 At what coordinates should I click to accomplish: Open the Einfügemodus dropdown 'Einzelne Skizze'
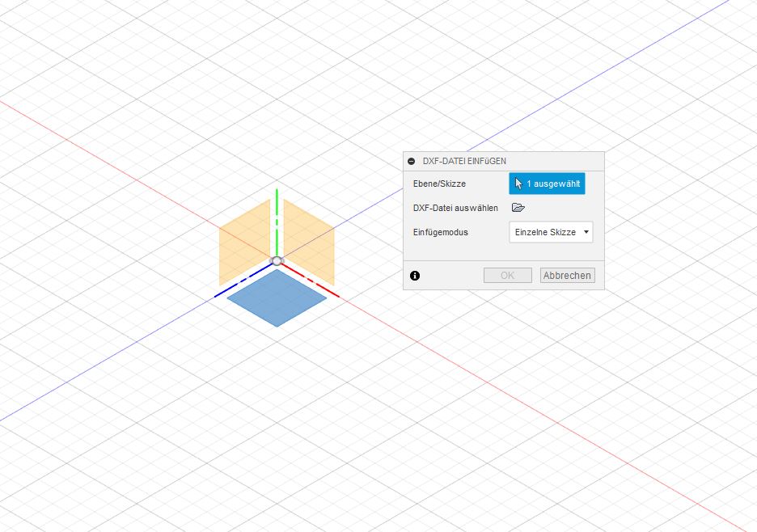[551, 232]
